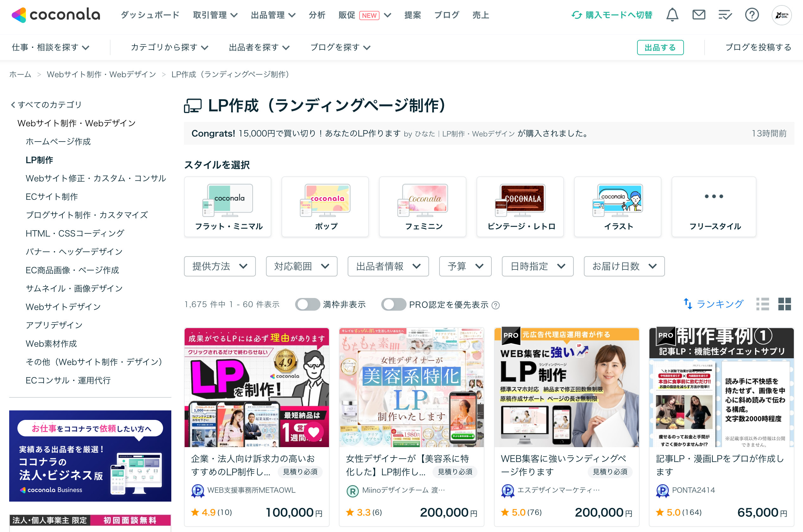Expand カテゴリから探す menu
This screenshot has height=532, width=803.
(x=169, y=47)
